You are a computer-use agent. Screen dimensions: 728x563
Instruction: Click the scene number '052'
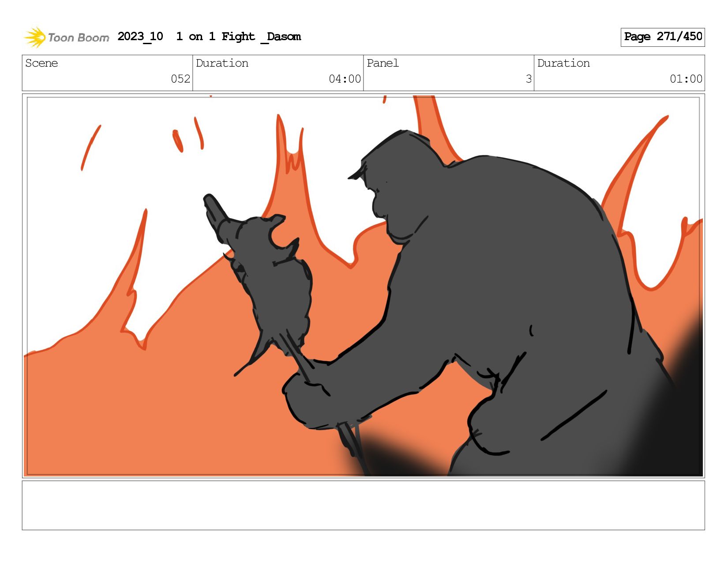[x=180, y=79]
